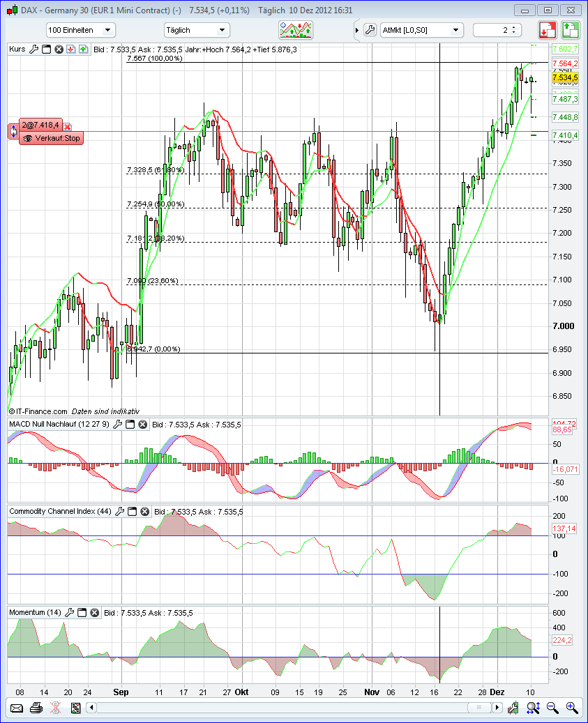This screenshot has width=588, height=723.
Task: Print the chart
Action: 36,708
